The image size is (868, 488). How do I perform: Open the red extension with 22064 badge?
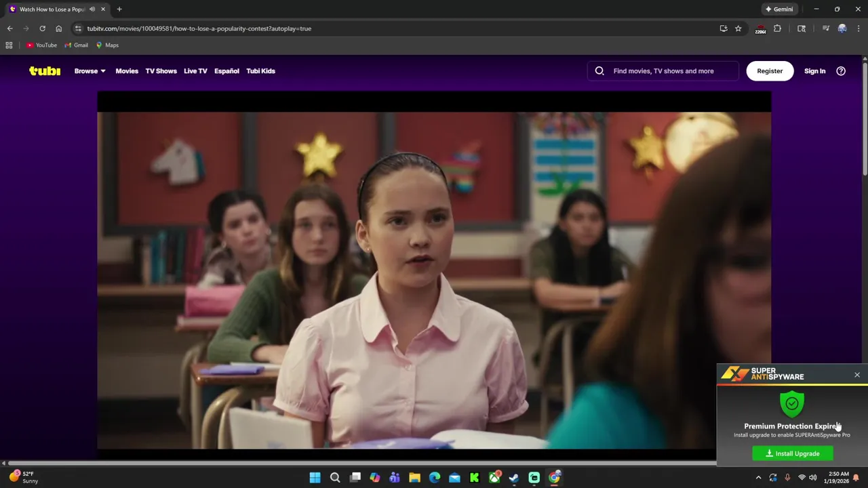click(x=761, y=28)
